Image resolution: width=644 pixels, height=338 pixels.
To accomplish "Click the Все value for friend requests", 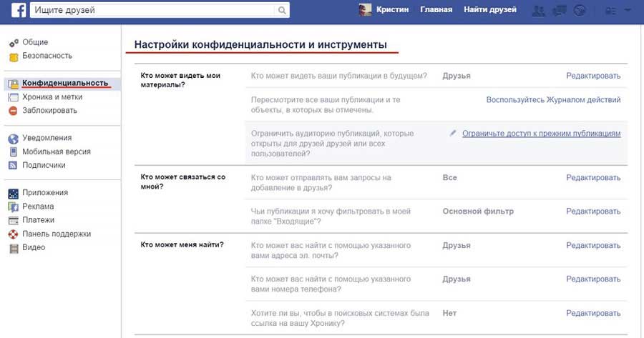I will (450, 178).
